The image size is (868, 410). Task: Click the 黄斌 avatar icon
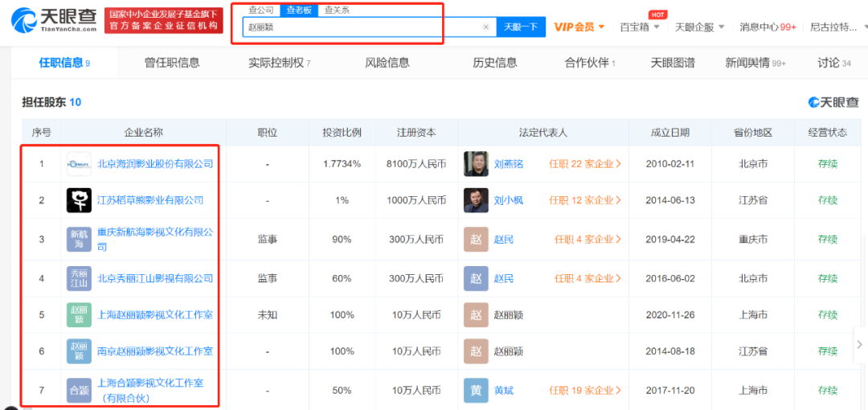tap(476, 390)
